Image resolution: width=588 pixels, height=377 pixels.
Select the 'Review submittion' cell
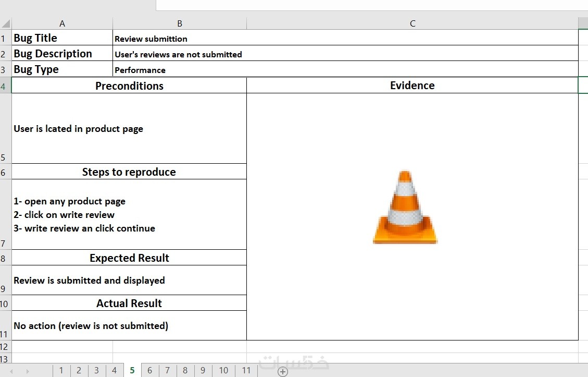(x=345, y=38)
